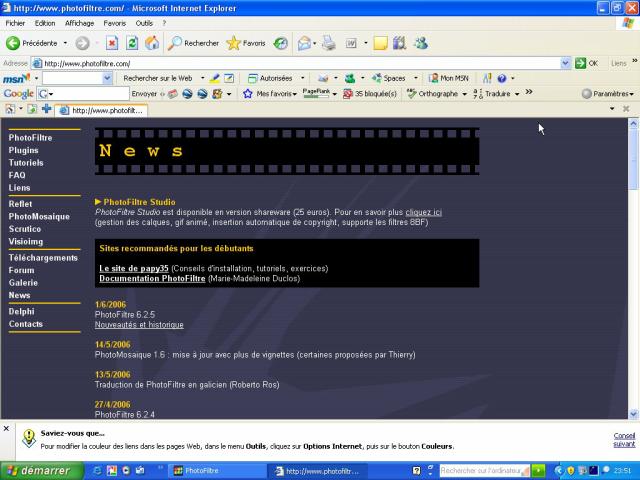The image size is (640, 480).
Task: Expand the address bar dropdown
Action: [x=565, y=63]
